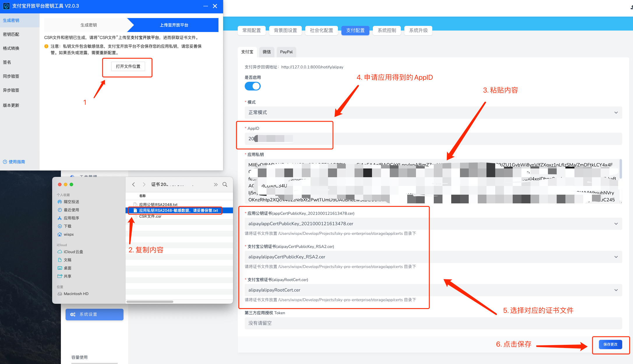The width and height of the screenshot is (633, 364).
Task: Switch to the 系统控制 tab
Action: point(387,31)
